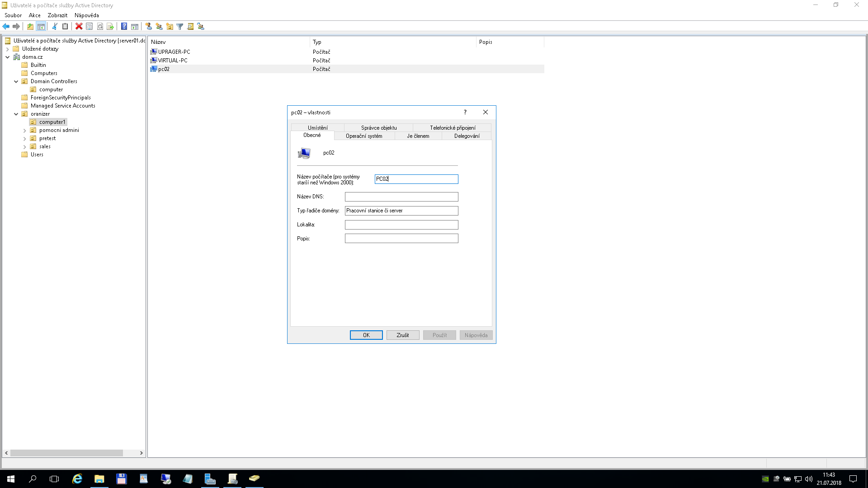
Task: Open the Windows Start menu
Action: pyautogui.click(x=11, y=479)
